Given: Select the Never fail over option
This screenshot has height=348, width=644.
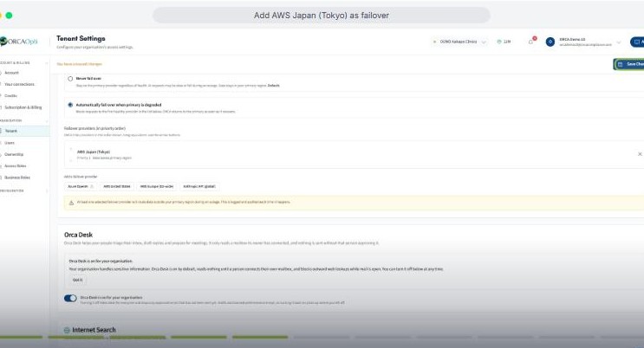Looking at the screenshot, I should tap(70, 79).
